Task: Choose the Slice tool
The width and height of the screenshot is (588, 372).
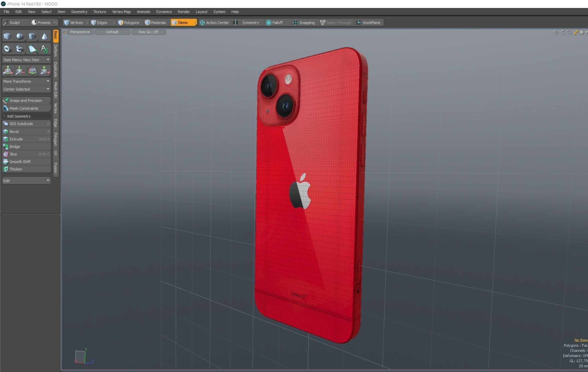Action: [26, 154]
